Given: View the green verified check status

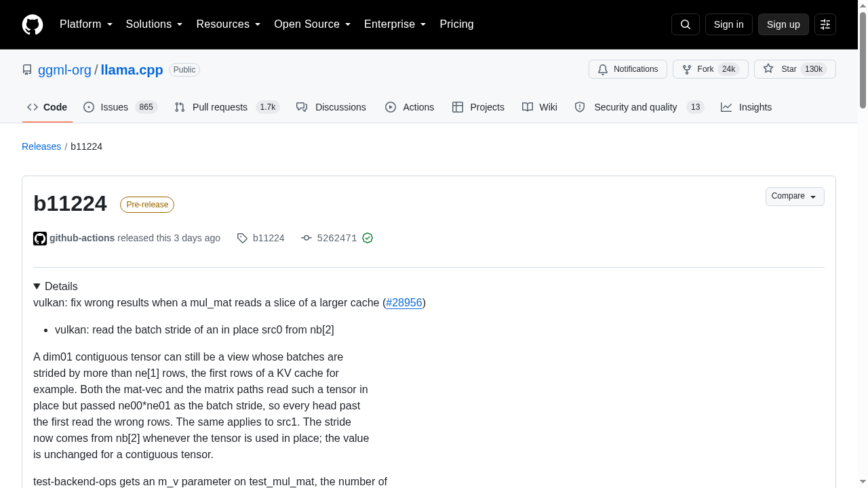Looking at the screenshot, I should (368, 238).
